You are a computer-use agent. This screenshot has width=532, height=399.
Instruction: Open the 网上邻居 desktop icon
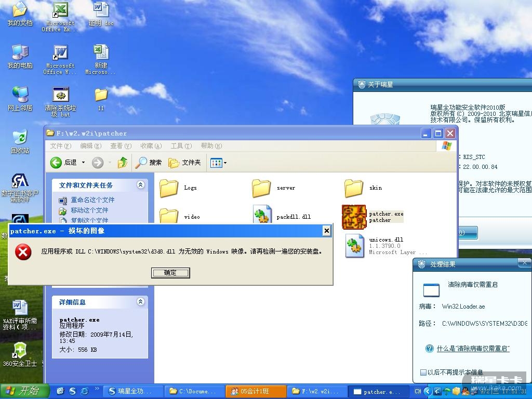tap(20, 99)
